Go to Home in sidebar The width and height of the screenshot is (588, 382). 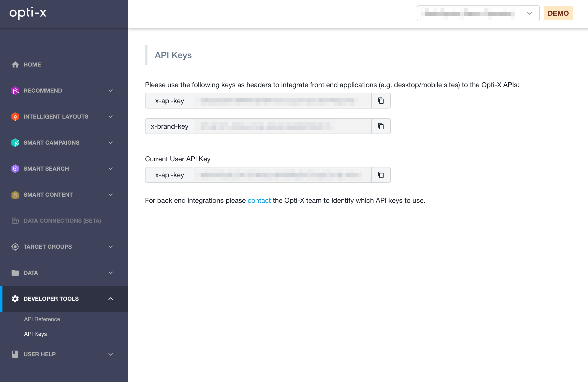tap(32, 64)
